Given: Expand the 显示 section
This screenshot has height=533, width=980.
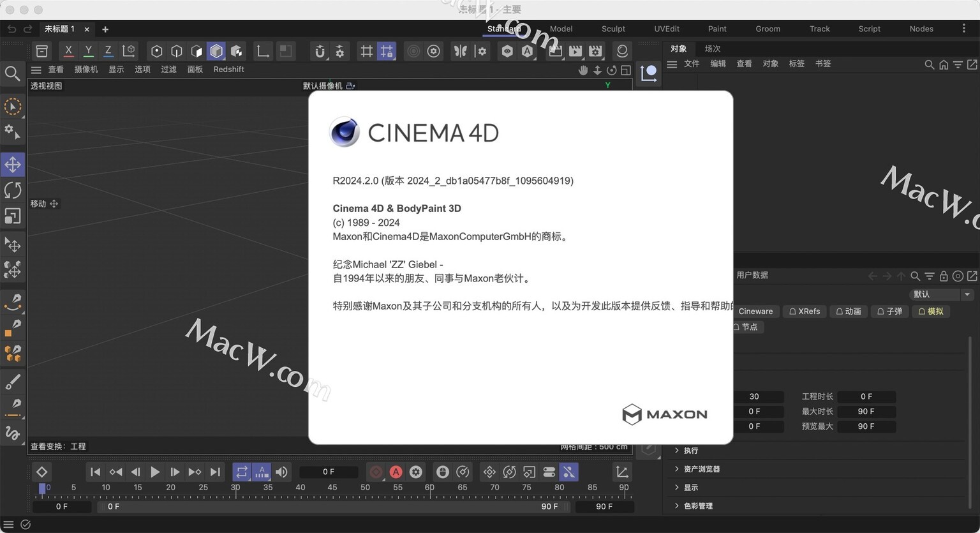Looking at the screenshot, I should tap(691, 488).
